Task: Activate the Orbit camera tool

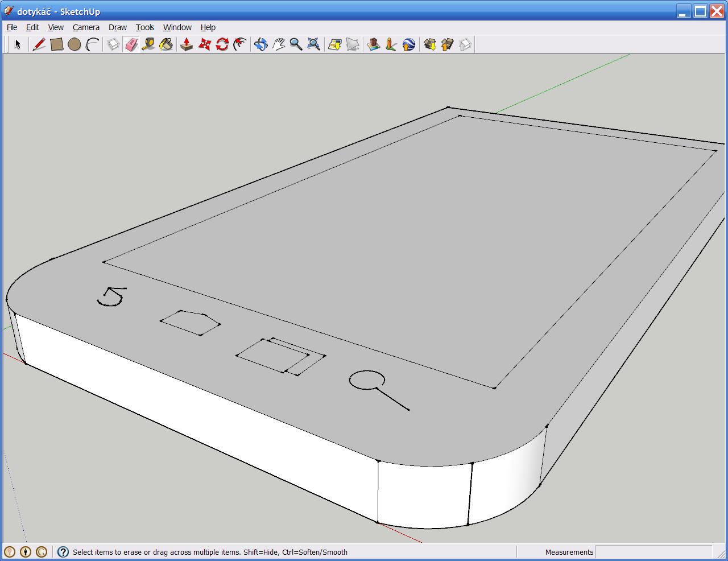Action: click(260, 44)
